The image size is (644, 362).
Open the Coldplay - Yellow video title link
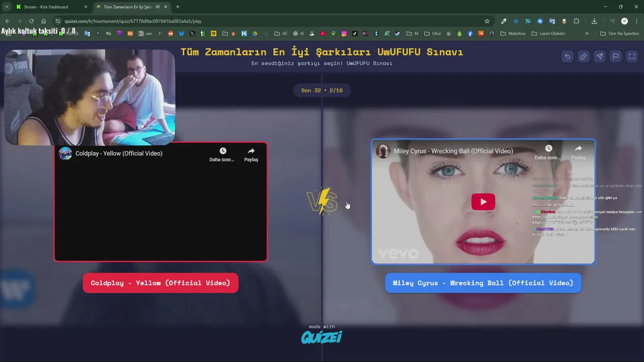119,153
